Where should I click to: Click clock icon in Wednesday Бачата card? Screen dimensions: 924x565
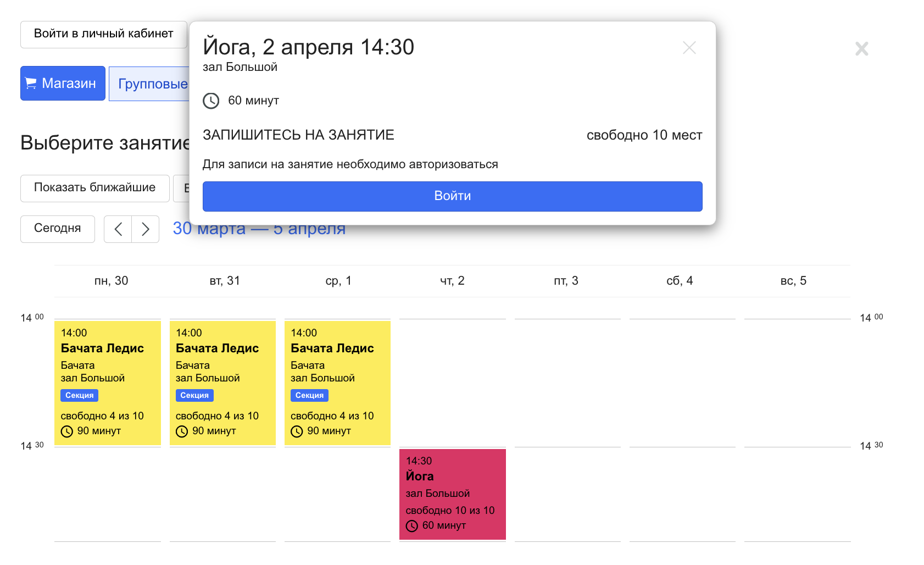coord(297,431)
